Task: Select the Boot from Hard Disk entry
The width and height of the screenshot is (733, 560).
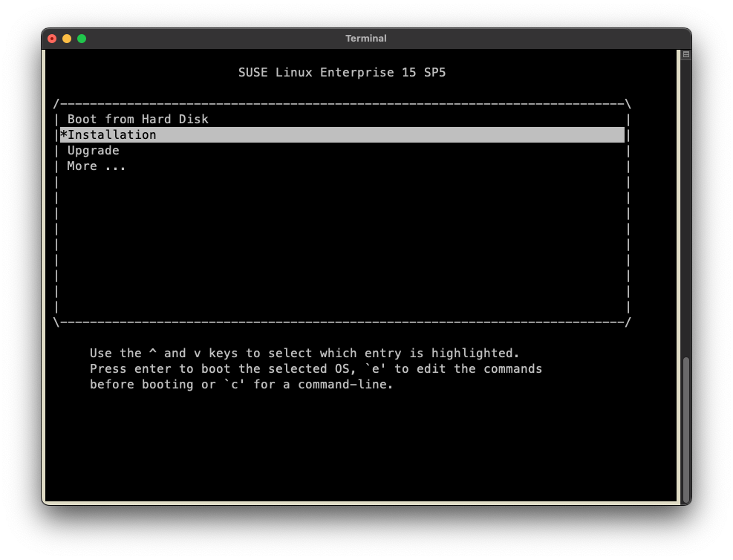Action: click(137, 120)
